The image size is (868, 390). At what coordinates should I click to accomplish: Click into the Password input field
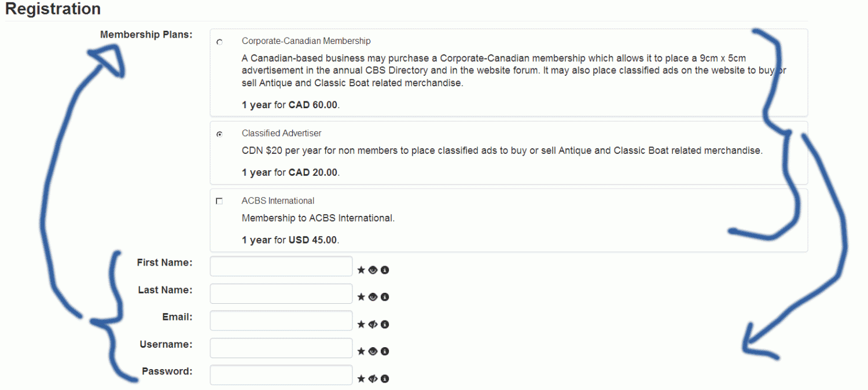[281, 375]
